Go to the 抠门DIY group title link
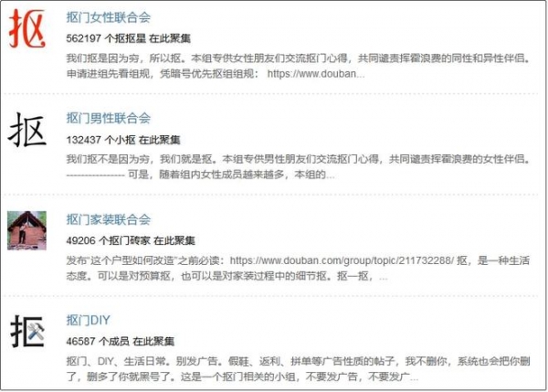This screenshot has height=392, width=548. click(88, 320)
